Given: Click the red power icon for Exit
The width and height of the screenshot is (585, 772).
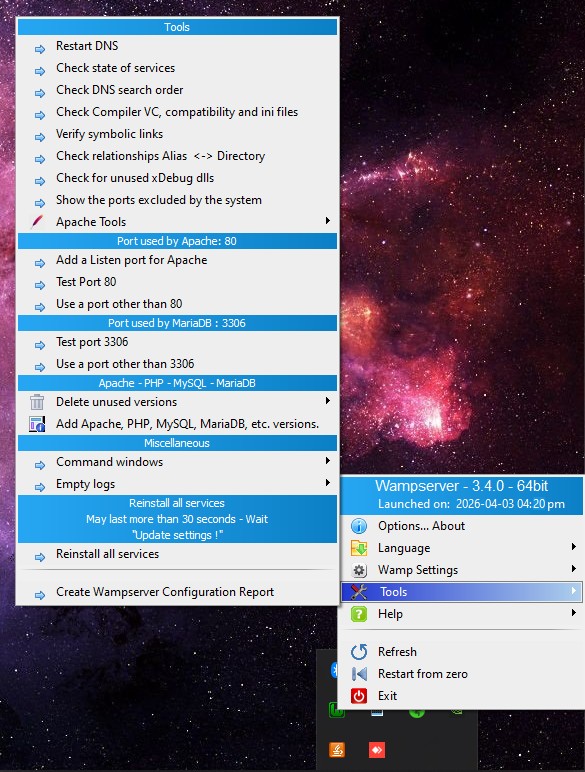Looking at the screenshot, I should pyautogui.click(x=359, y=696).
